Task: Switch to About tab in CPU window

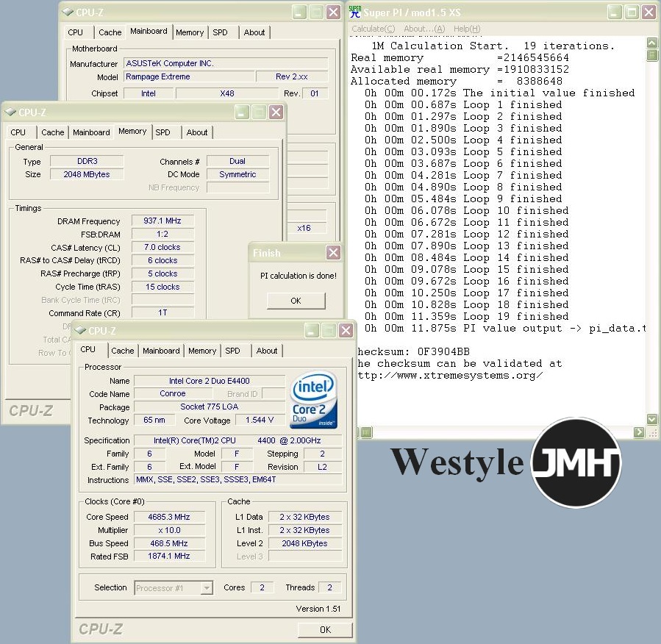Action: 266,351
